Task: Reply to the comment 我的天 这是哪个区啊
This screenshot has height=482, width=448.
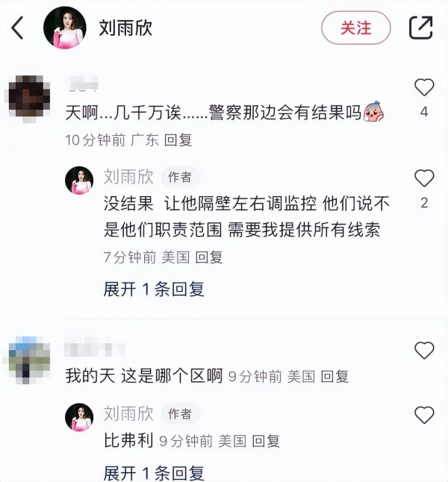Action: (335, 377)
